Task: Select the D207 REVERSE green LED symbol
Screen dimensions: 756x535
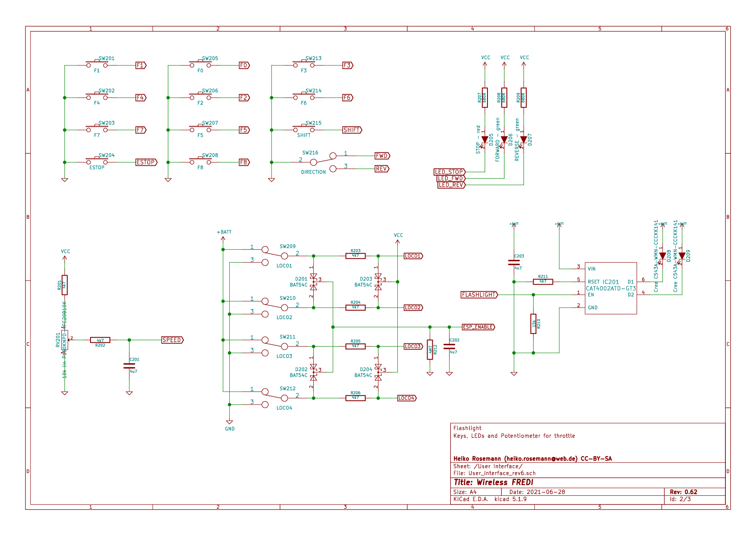Action: [x=523, y=140]
